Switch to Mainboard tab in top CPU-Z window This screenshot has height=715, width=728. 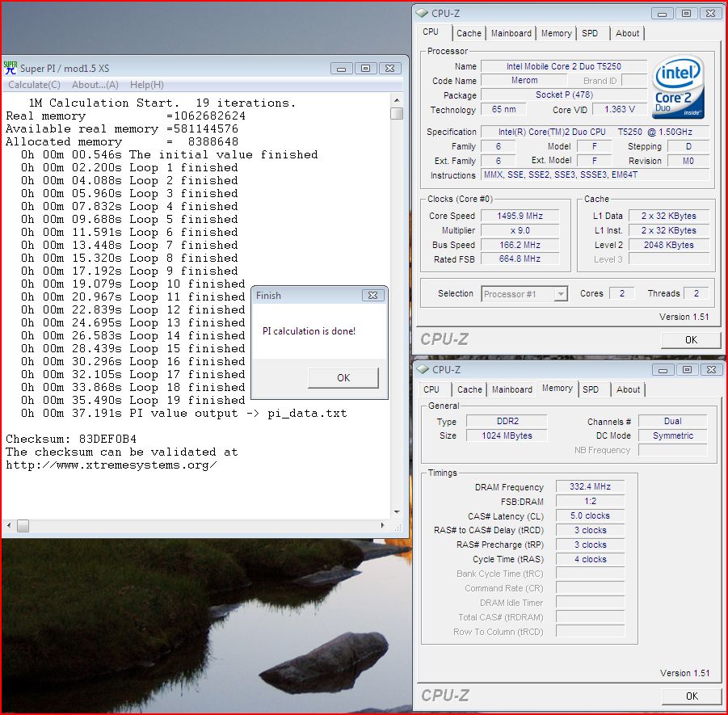point(511,33)
